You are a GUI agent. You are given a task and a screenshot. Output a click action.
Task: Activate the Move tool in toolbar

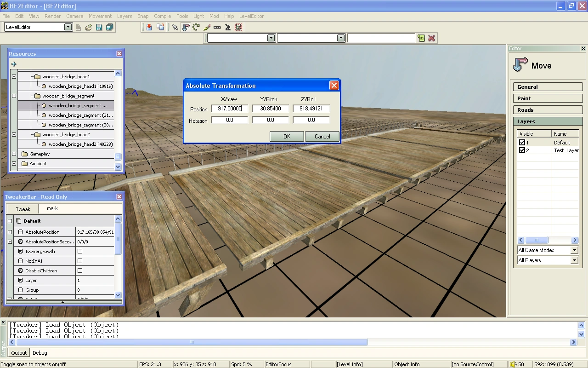tap(186, 28)
